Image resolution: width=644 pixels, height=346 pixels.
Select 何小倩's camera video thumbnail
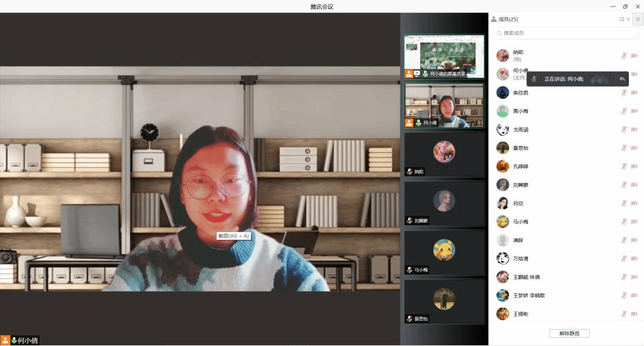[444, 106]
